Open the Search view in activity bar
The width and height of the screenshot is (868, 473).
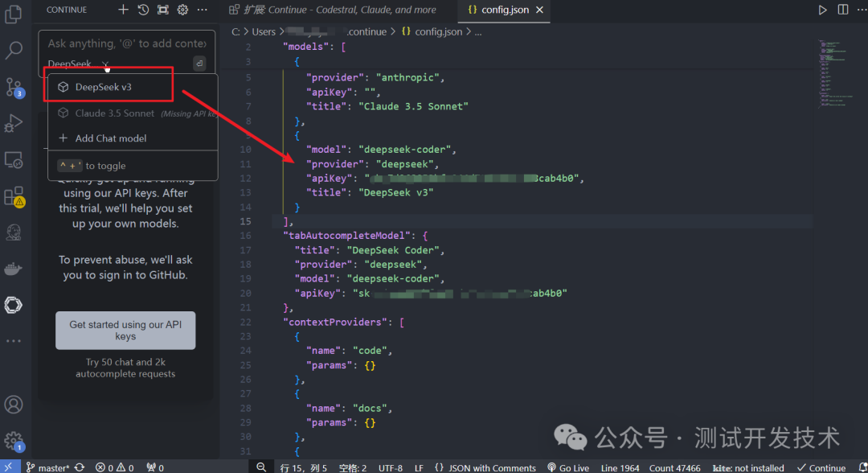[x=14, y=50]
